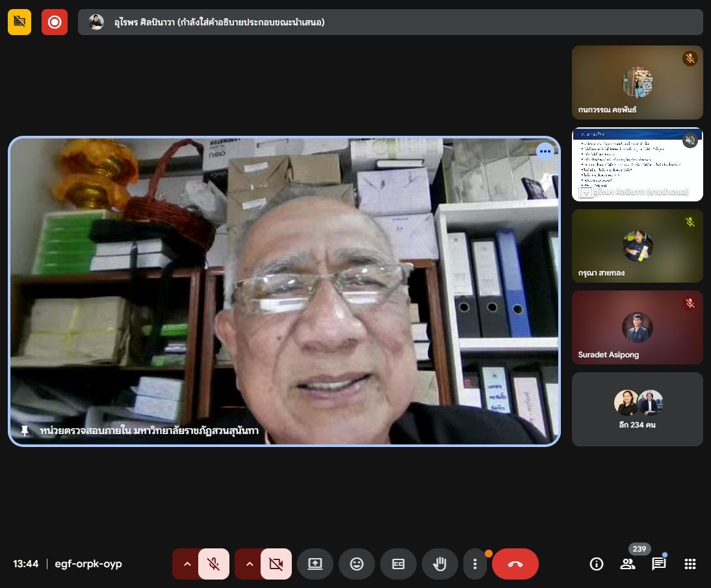Click the red recording indicator icon
Viewport: 711px width, 588px height.
[x=55, y=22]
